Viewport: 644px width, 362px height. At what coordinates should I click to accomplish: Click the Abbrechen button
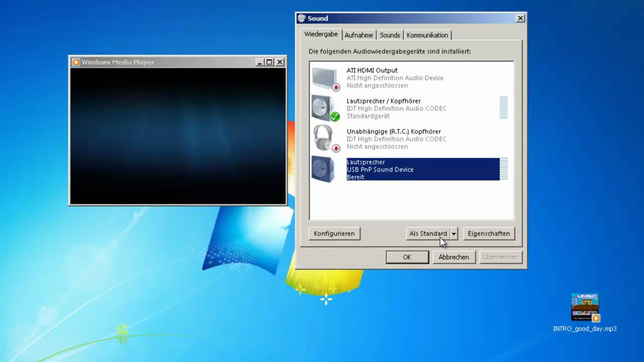(x=454, y=257)
